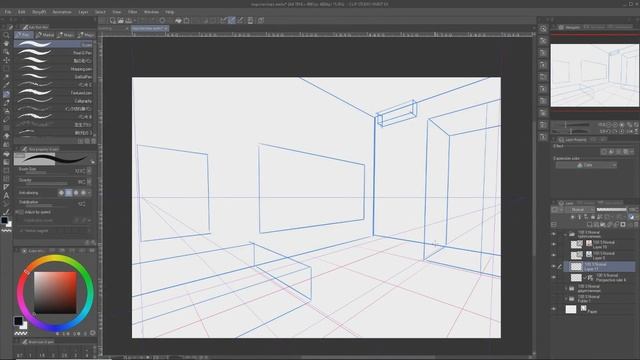Open the Filter menu
Viewport: 640px width, 360px height.
(x=133, y=12)
